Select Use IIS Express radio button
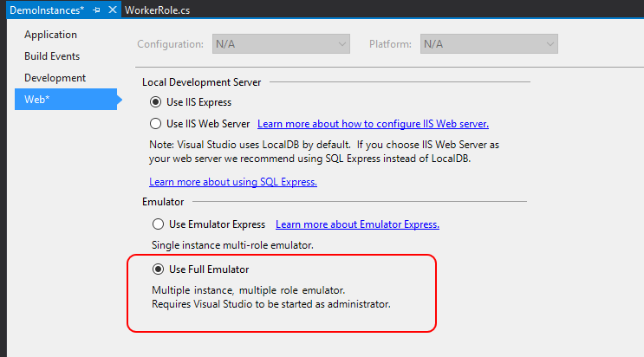The image size is (644, 357). (155, 102)
